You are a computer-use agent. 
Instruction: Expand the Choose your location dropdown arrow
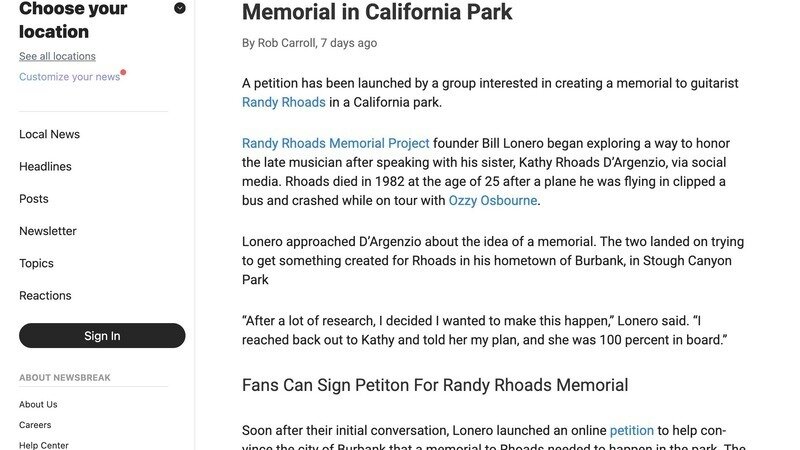[x=180, y=8]
